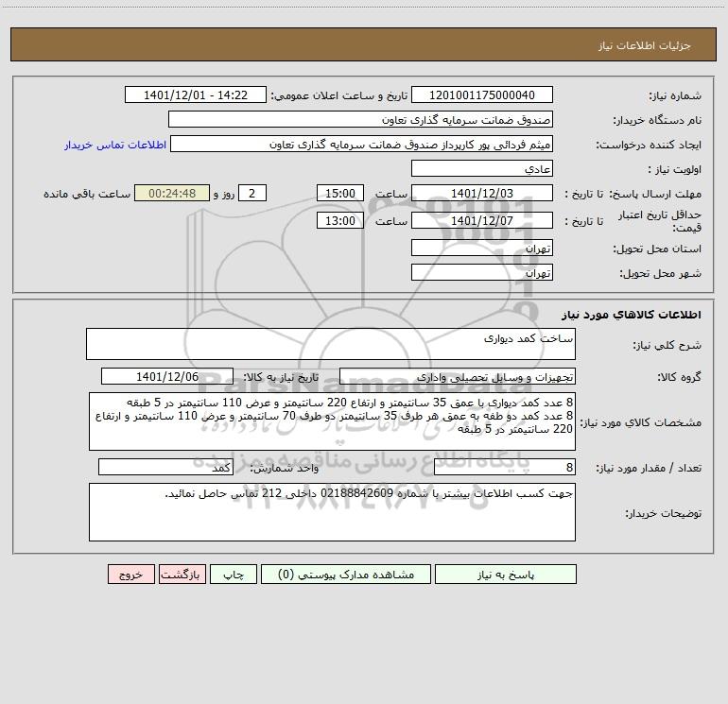This screenshot has height=704, width=728.
Task: Click the خروج exit button
Action: pos(130,575)
